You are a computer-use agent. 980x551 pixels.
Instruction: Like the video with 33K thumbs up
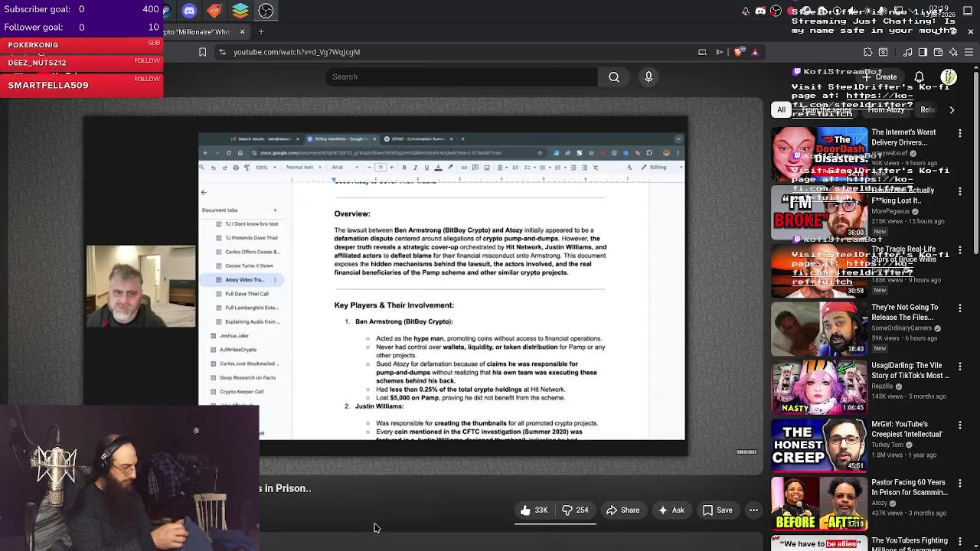click(534, 510)
